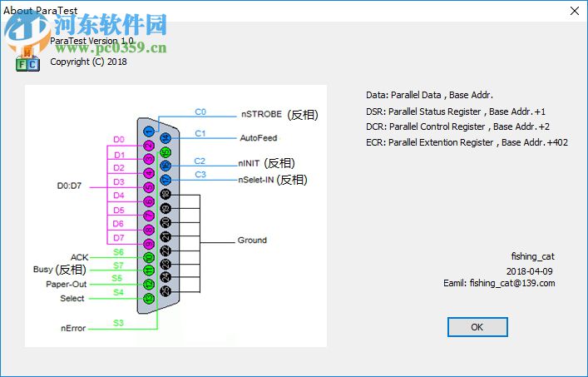Click the C1 signal label
This screenshot has width=588, height=377.
click(200, 133)
